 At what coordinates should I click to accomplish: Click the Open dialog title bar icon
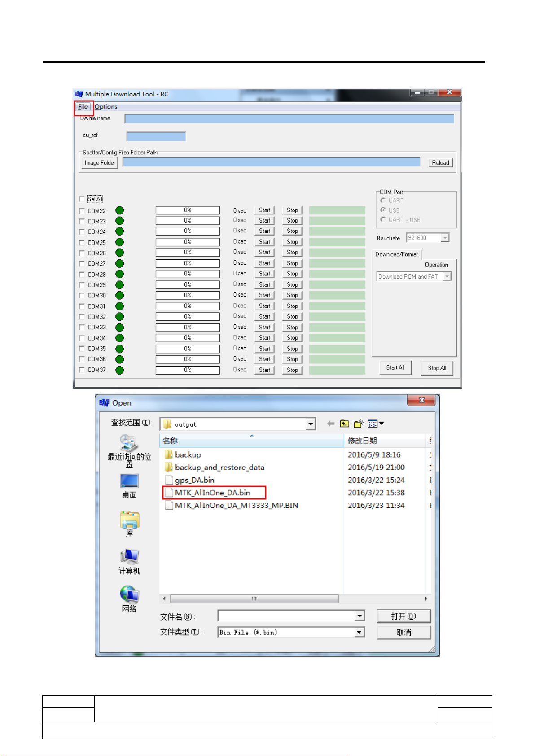105,402
